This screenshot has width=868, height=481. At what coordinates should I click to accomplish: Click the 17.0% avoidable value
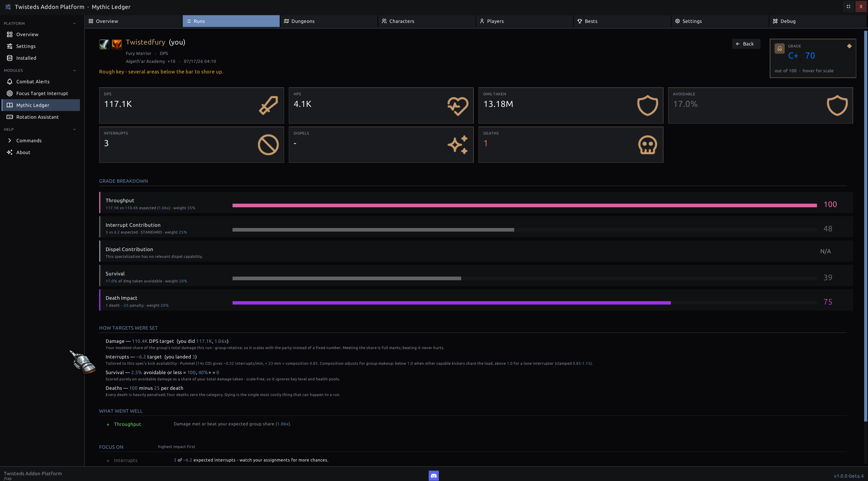click(685, 104)
